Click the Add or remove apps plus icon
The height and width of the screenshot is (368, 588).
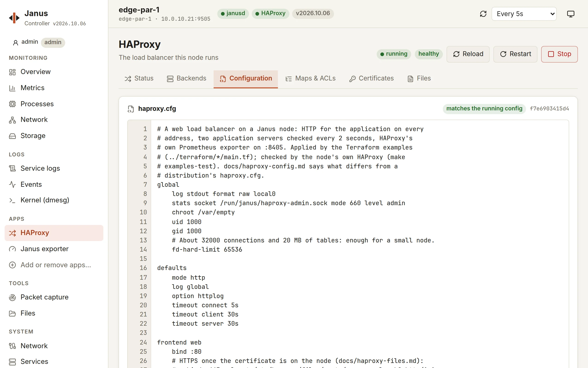pyautogui.click(x=12, y=265)
